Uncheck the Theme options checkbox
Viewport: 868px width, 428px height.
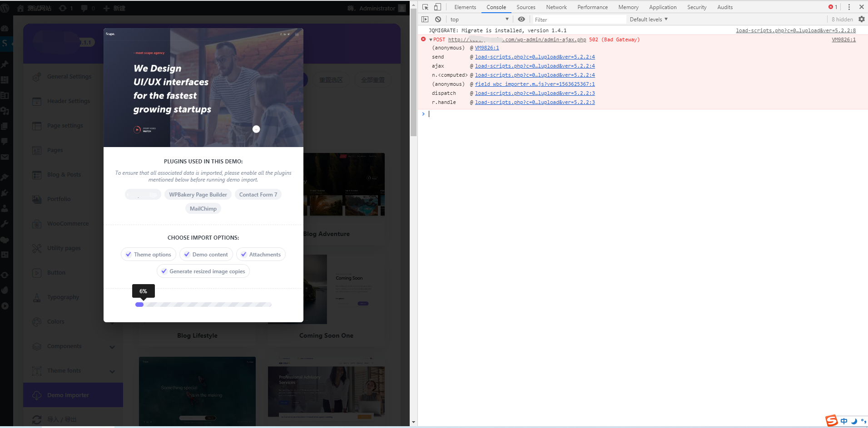pyautogui.click(x=129, y=255)
